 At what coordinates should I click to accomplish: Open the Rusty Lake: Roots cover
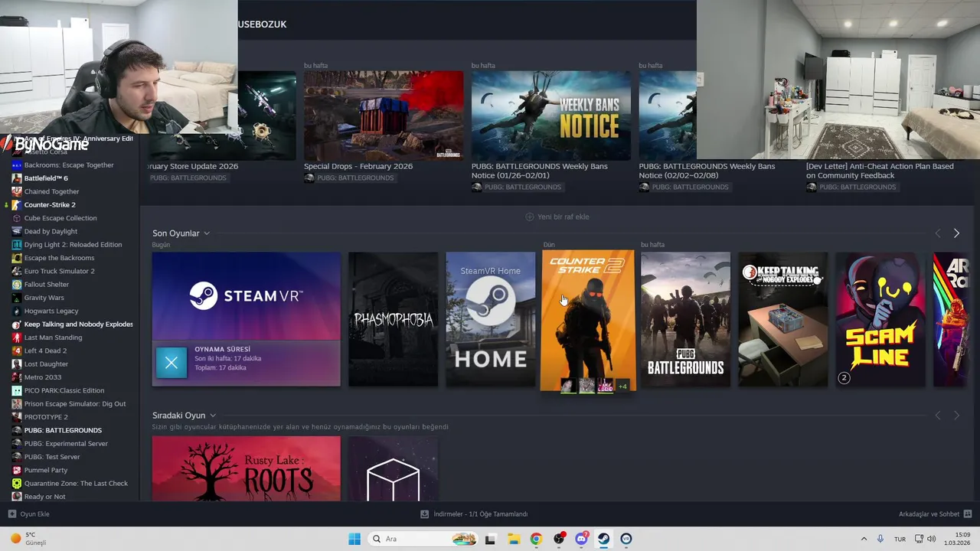tap(246, 468)
